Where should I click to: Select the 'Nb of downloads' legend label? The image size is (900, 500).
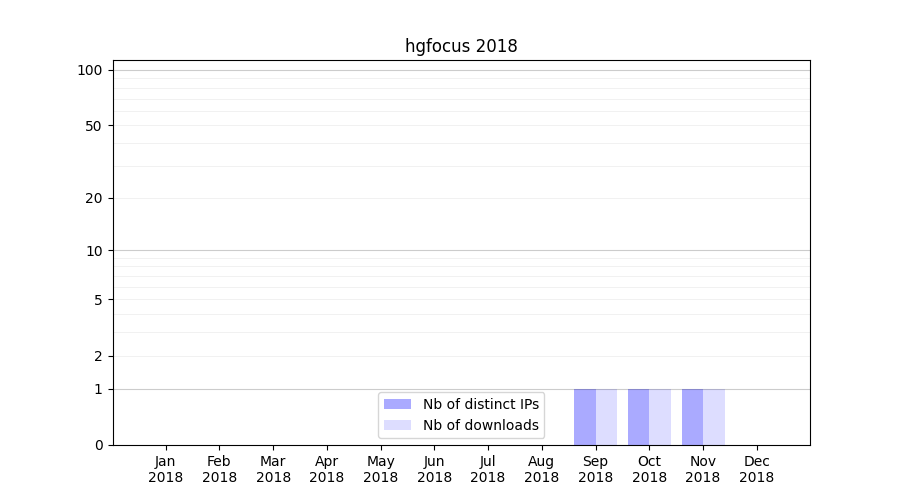480,425
